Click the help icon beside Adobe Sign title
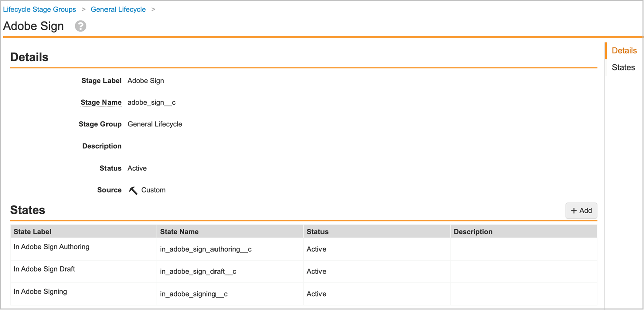This screenshot has width=644, height=310. (80, 26)
